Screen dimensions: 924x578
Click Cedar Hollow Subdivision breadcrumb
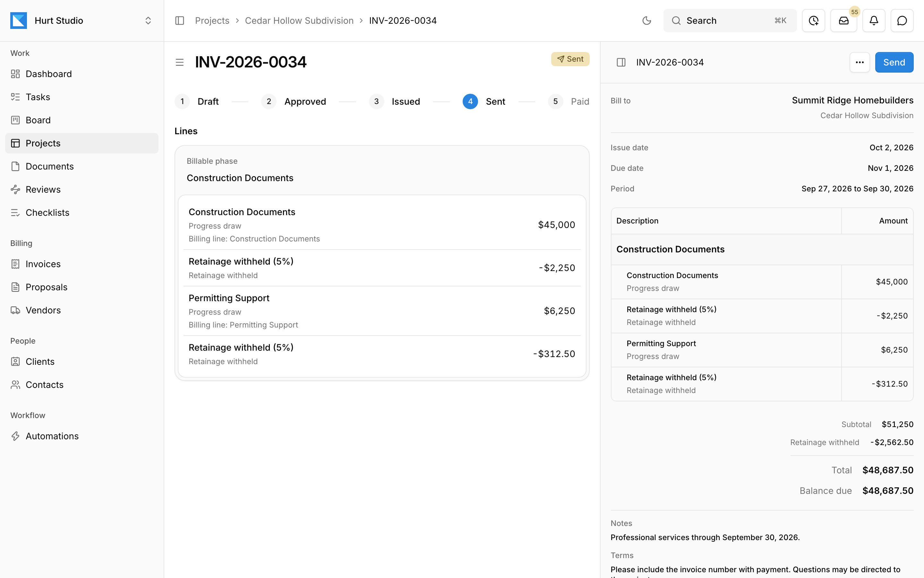[299, 21]
